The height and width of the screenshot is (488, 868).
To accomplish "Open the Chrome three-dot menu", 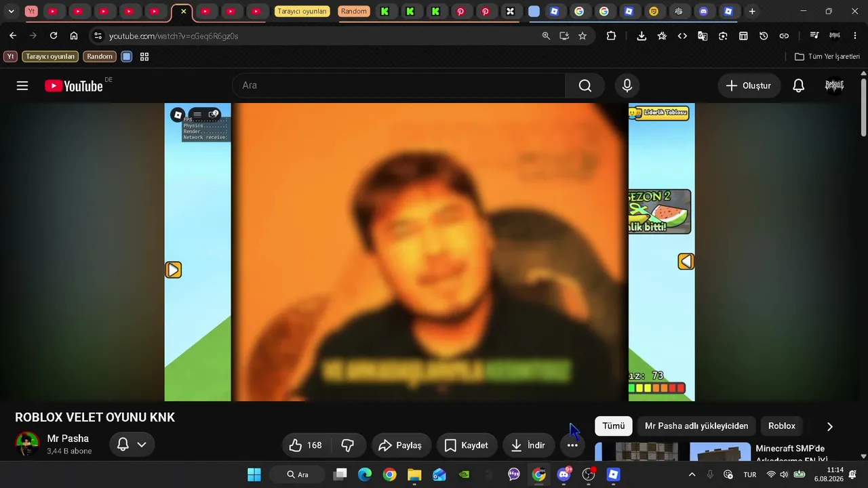I will [x=855, y=36].
